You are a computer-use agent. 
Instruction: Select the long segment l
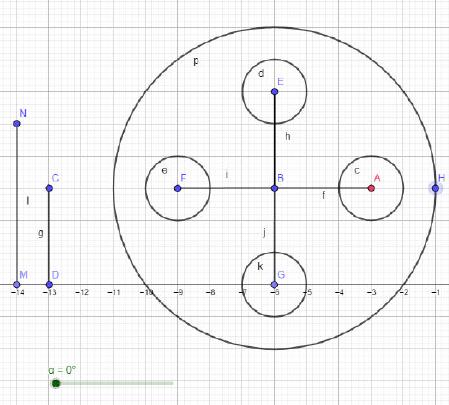click(17, 204)
